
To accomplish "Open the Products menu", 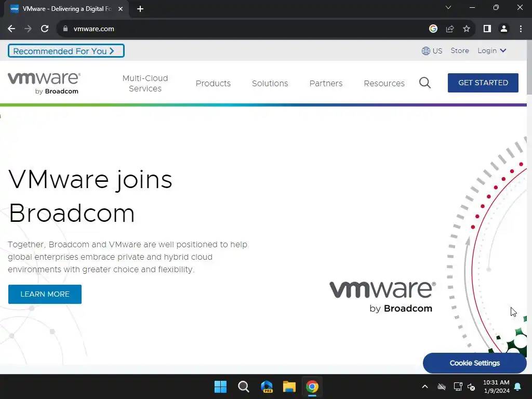I will pyautogui.click(x=213, y=84).
